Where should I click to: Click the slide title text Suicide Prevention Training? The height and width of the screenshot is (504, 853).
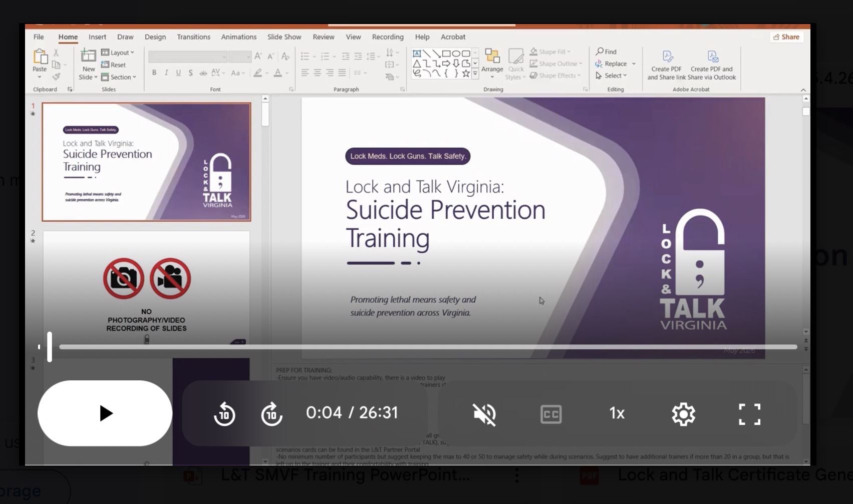tap(445, 224)
